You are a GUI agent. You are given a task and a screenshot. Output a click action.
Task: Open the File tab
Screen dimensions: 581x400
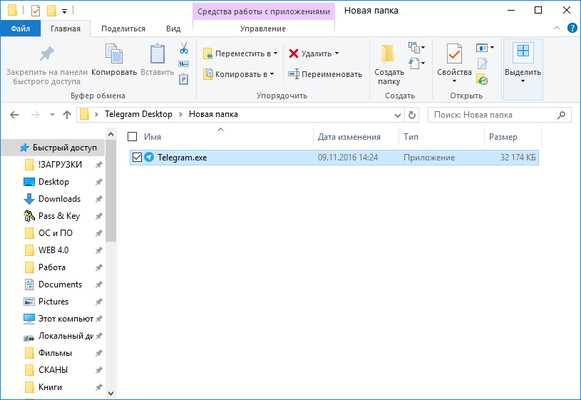[x=20, y=29]
